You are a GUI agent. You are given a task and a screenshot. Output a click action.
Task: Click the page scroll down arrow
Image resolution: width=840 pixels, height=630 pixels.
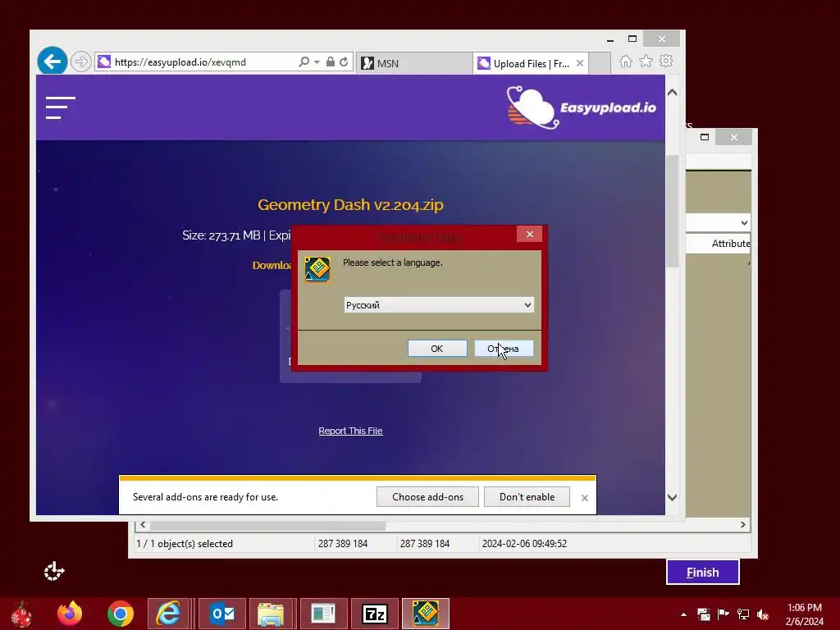click(x=673, y=498)
